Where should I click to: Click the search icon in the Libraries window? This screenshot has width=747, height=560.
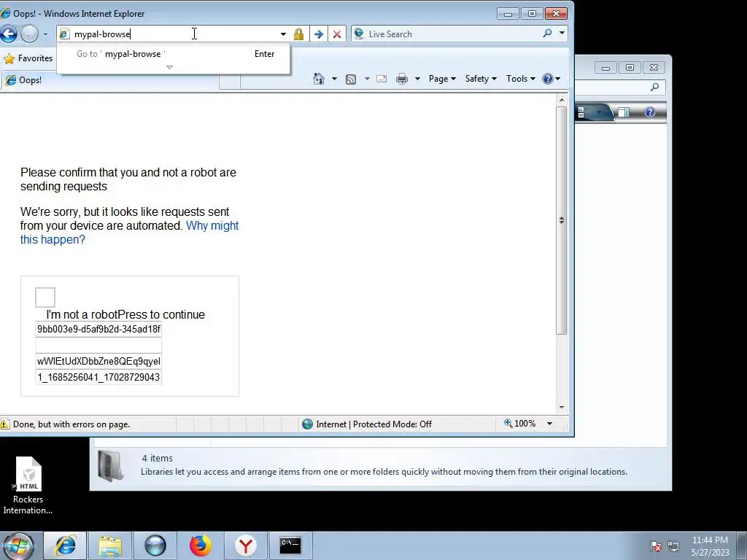pos(654,87)
